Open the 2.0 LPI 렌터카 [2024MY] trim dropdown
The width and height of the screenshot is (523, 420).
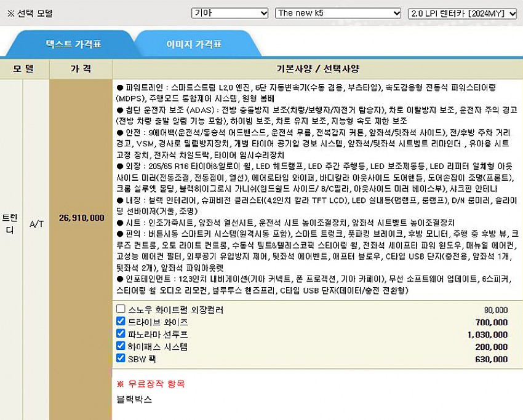(462, 13)
